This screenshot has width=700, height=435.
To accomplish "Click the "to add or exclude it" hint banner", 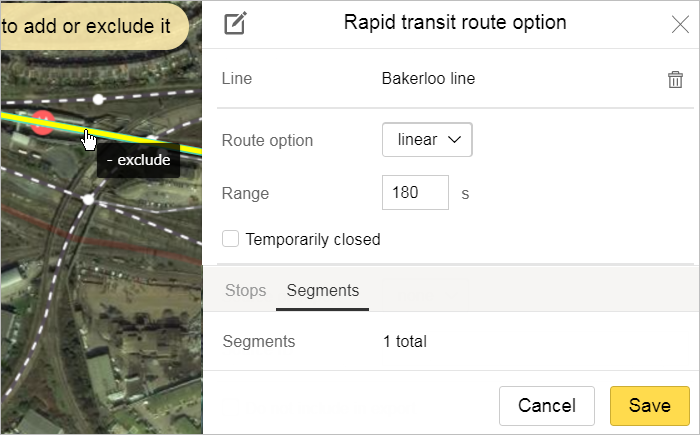I will pyautogui.click(x=90, y=27).
